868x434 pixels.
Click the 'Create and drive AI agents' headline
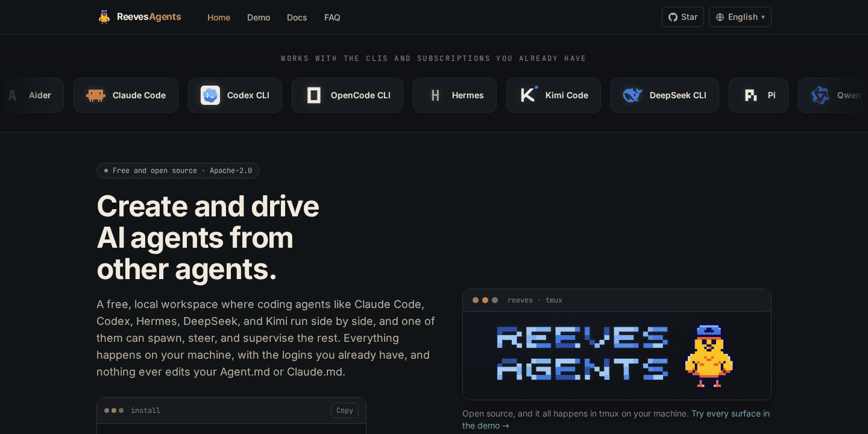pos(208,237)
